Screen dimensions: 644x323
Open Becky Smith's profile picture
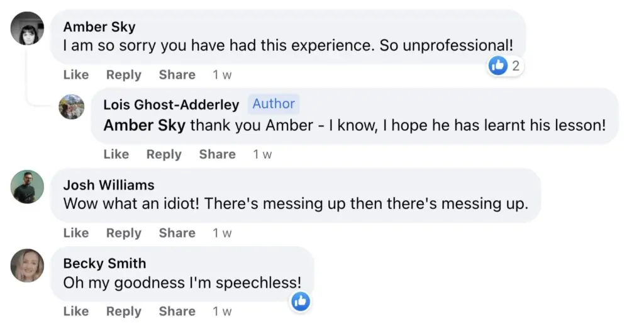(x=28, y=265)
